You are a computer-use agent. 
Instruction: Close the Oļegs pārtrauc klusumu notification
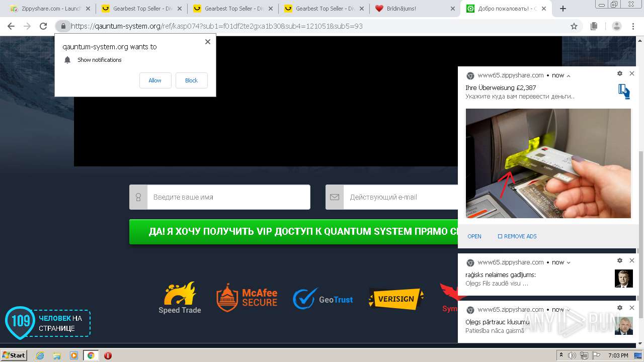[x=632, y=308]
